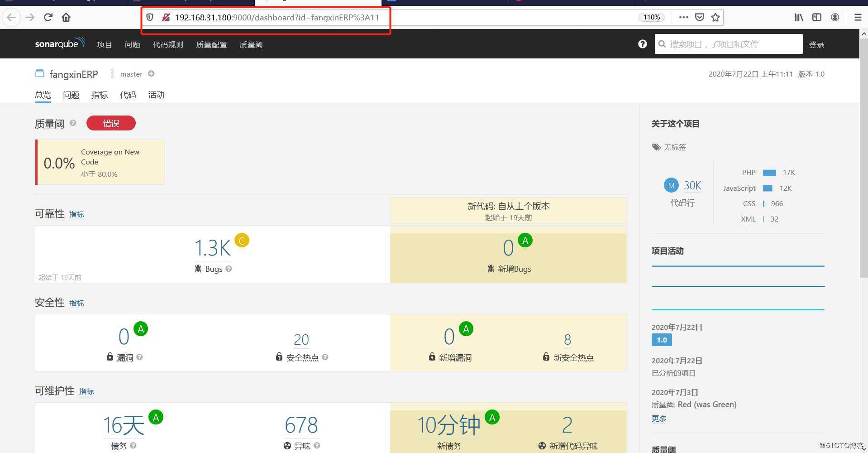Open the 16天 debt value
This screenshot has width=868, height=453.
[x=124, y=425]
